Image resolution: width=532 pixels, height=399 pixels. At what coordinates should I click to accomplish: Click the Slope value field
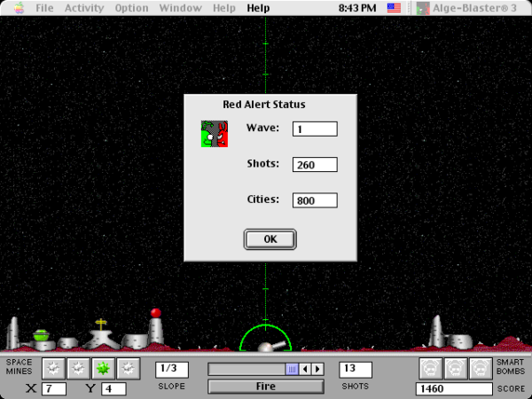pos(171,369)
